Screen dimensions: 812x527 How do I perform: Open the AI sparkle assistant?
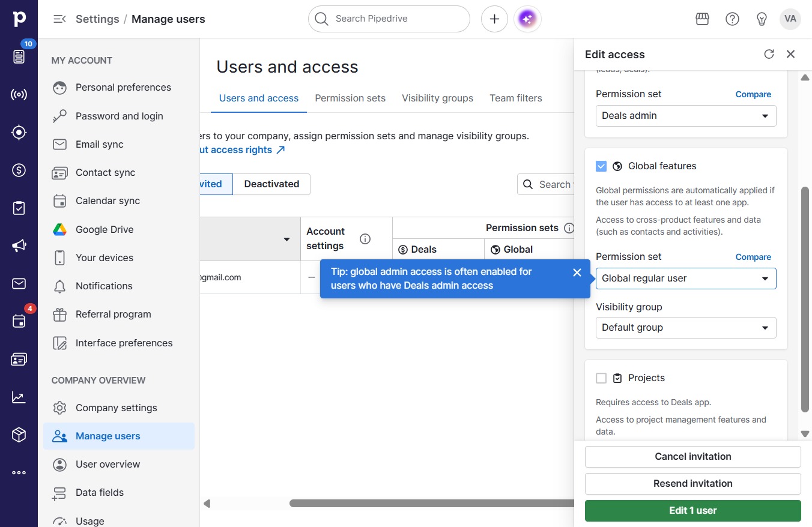point(527,19)
